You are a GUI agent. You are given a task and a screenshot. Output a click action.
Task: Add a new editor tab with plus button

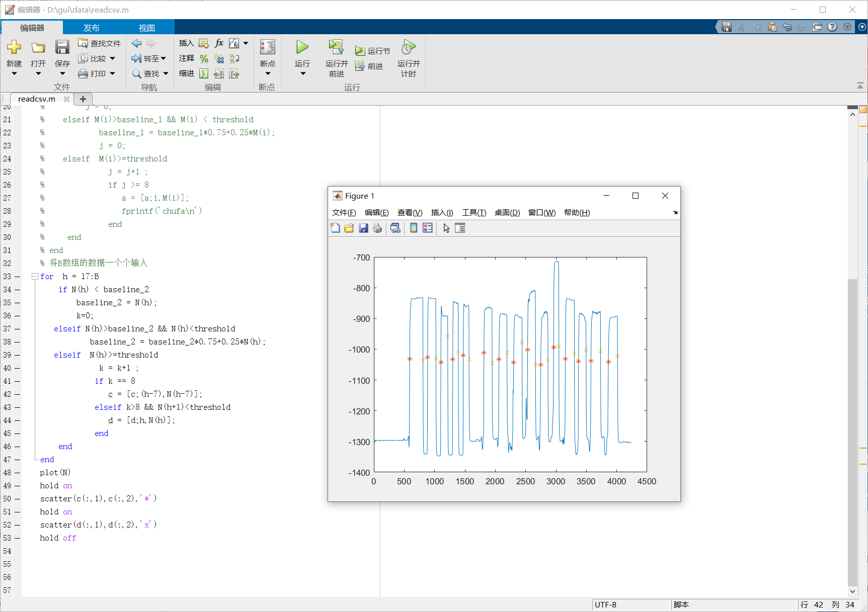coord(83,99)
